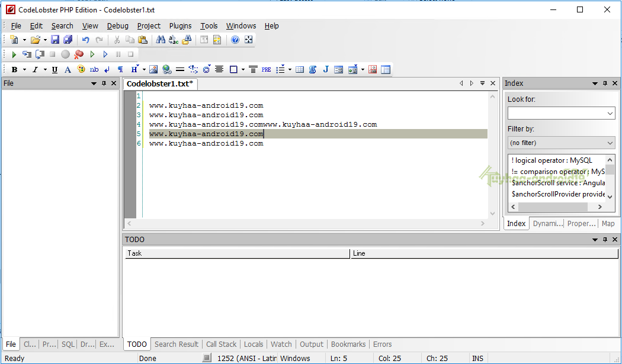
Task: Click the Font 'A' icon
Action: [68, 70]
